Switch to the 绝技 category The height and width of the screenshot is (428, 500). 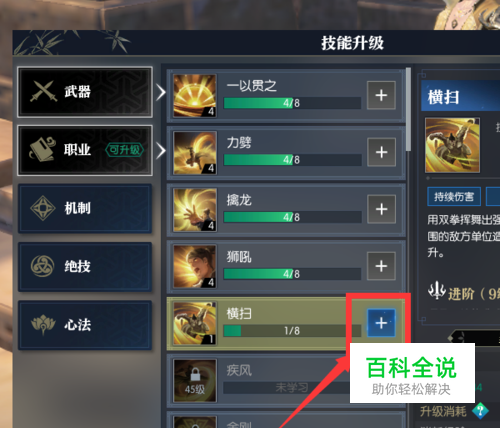point(85,267)
